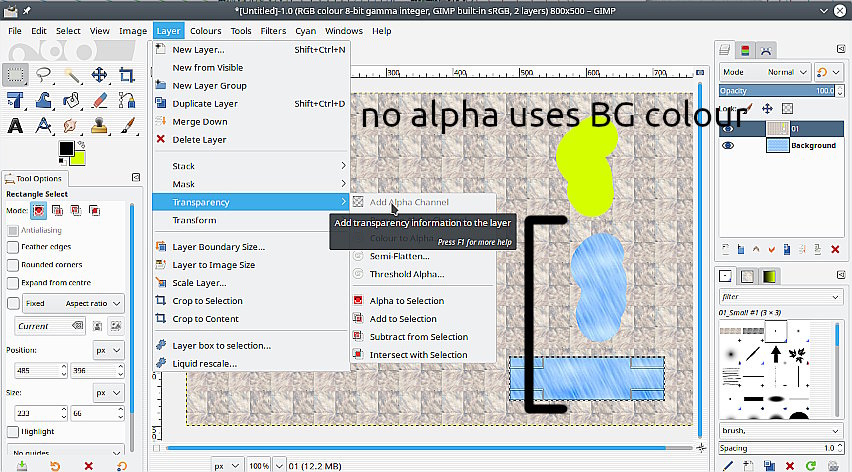Open the layer Mode Normal dropdown
Image resolution: width=852 pixels, height=472 pixels.
coord(765,72)
